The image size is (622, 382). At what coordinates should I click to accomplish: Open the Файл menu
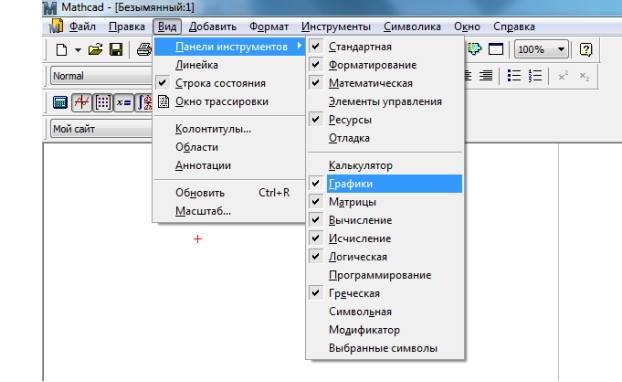[83, 27]
